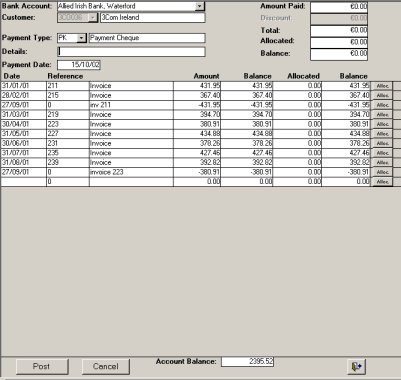
Task: Click reference cell 219
Action: click(68, 115)
